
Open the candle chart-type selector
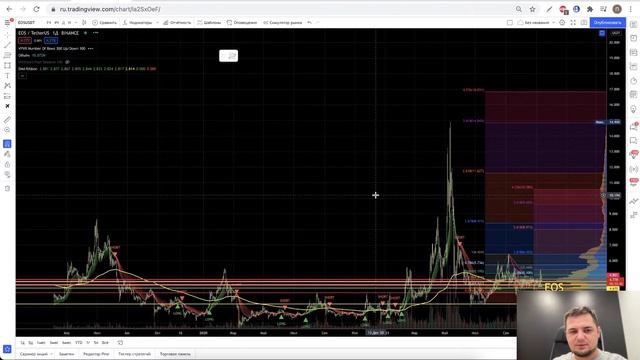point(84,22)
